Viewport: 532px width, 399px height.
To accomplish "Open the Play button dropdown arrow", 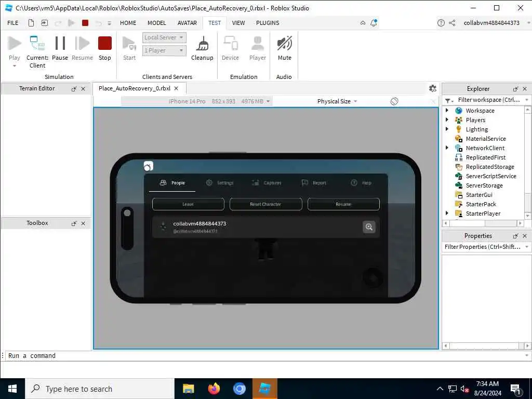I will click(14, 66).
